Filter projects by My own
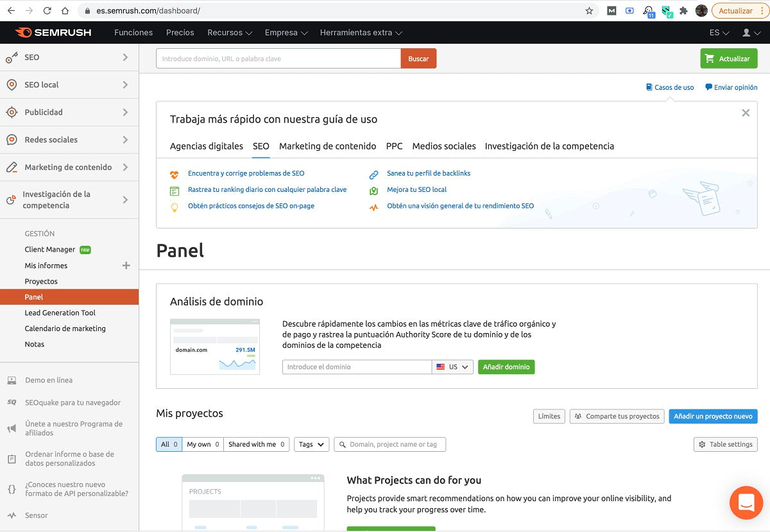The height and width of the screenshot is (532, 770). click(x=203, y=444)
